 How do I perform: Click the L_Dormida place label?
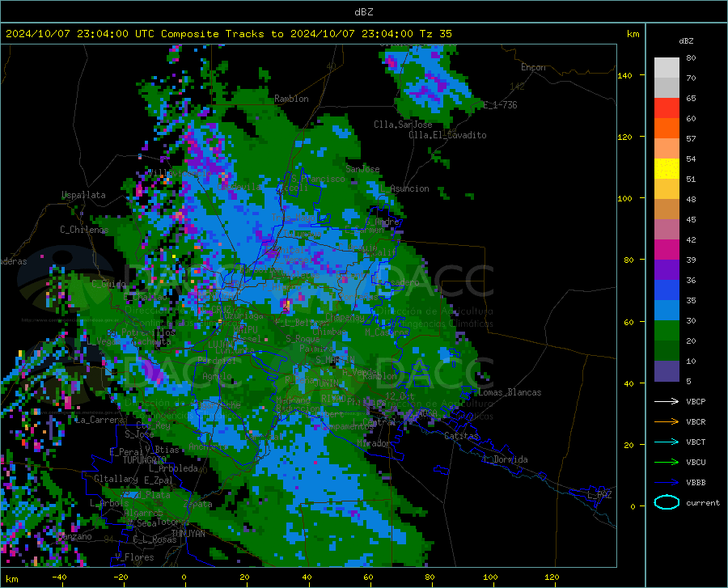tap(505, 459)
